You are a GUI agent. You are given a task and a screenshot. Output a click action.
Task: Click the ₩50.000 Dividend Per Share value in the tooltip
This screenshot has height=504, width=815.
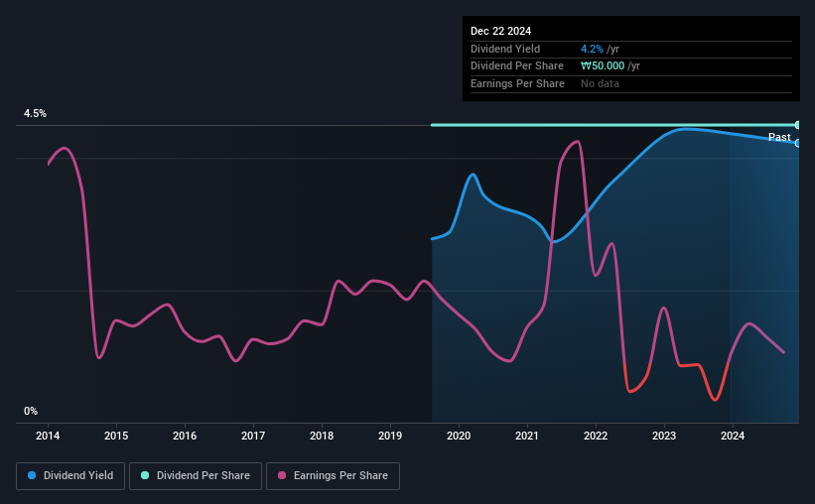point(603,66)
